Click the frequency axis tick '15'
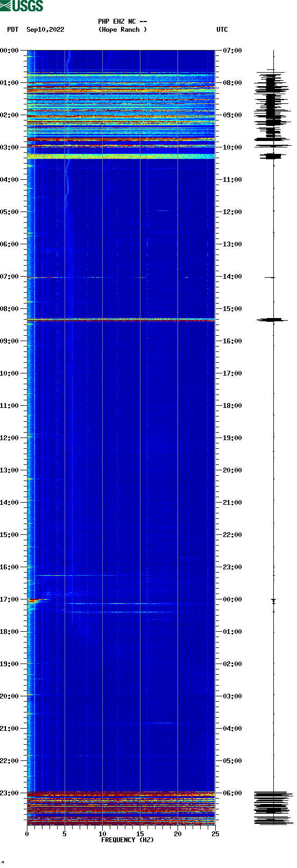This screenshot has height=868, width=297. [140, 834]
